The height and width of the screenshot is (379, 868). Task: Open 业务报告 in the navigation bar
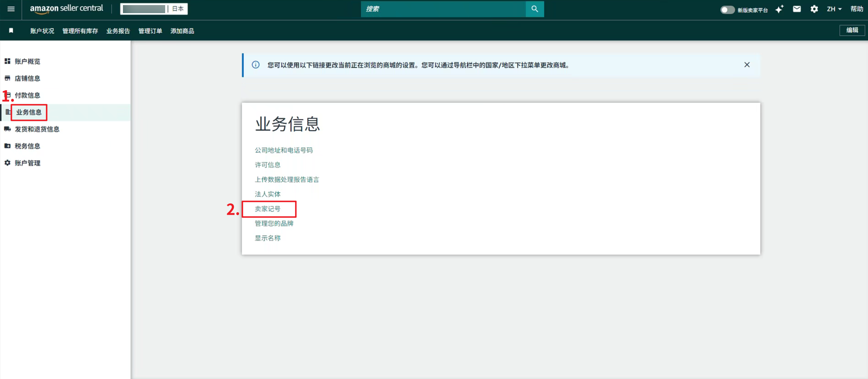point(118,31)
